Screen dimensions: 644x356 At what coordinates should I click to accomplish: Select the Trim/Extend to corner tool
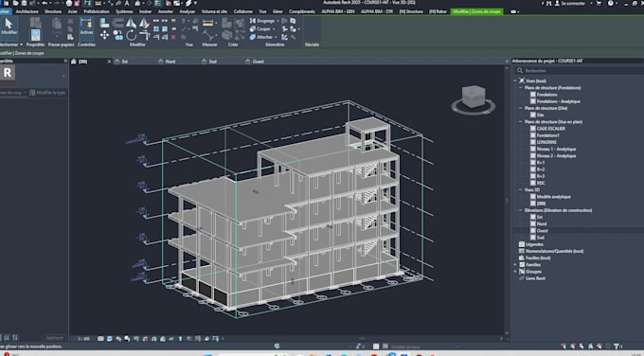[144, 36]
